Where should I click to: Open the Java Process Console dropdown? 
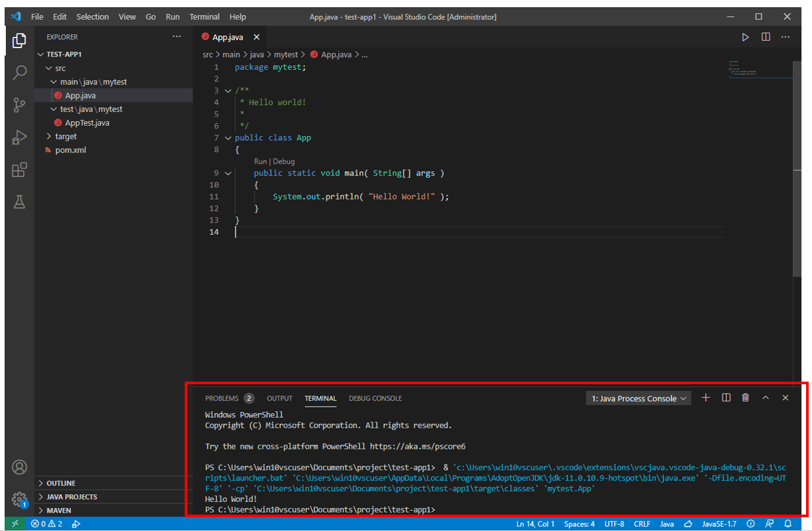click(638, 397)
